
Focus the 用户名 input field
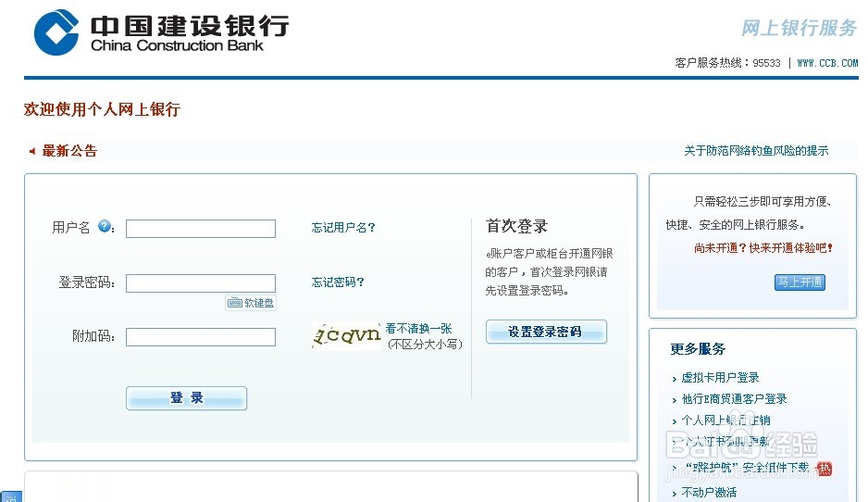point(201,229)
